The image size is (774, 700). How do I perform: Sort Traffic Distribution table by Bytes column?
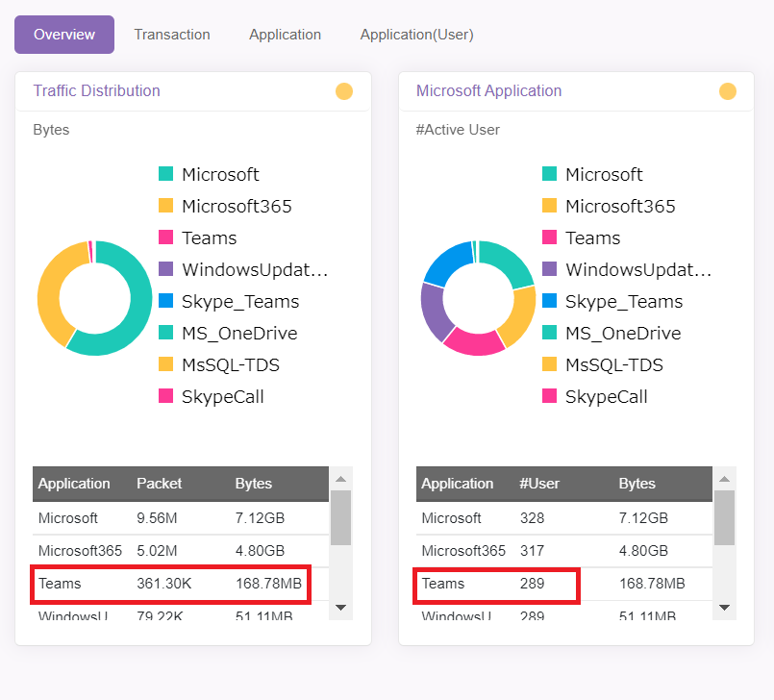(254, 484)
